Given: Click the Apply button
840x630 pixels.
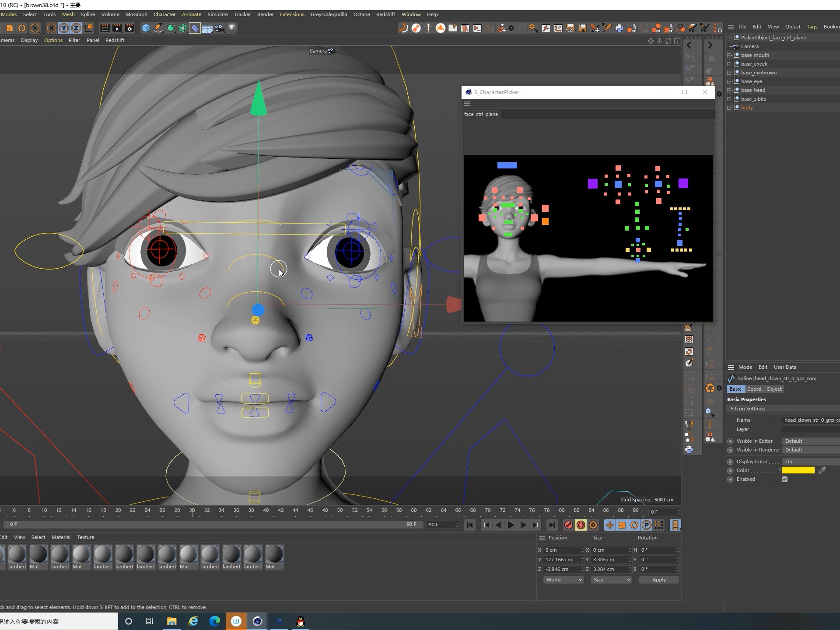Looking at the screenshot, I should pyautogui.click(x=659, y=580).
